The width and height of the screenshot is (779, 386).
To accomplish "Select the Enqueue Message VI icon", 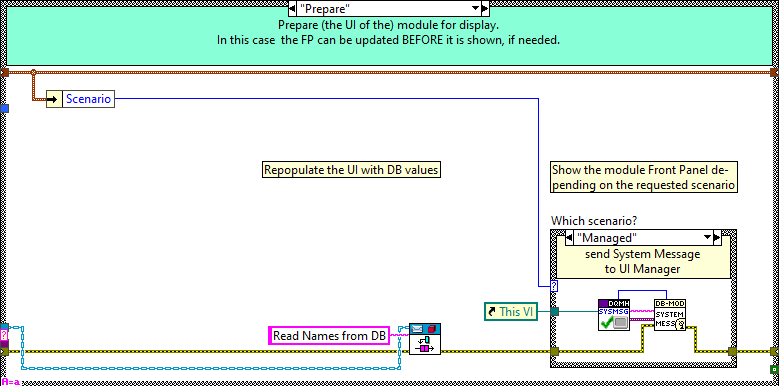I will pyautogui.click(x=425, y=339).
